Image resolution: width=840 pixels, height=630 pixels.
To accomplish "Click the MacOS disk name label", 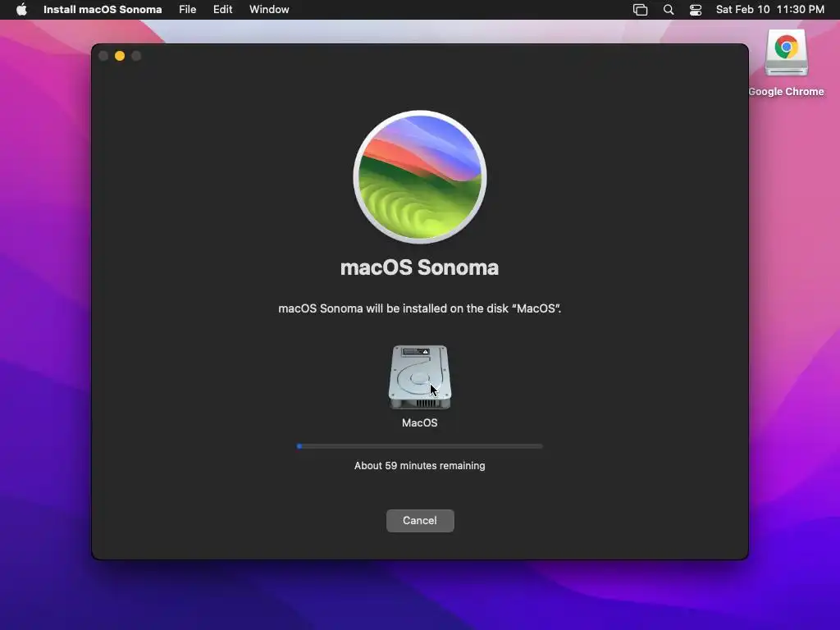I will click(x=419, y=422).
